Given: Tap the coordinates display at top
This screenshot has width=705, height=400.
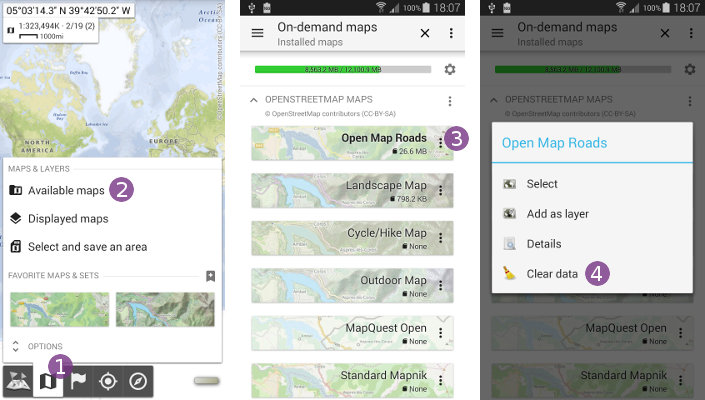Looking at the screenshot, I should click(68, 10).
